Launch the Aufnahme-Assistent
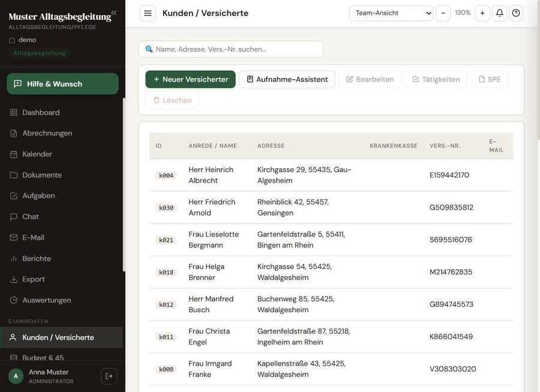Image resolution: width=540 pixels, height=392 pixels. [287, 79]
